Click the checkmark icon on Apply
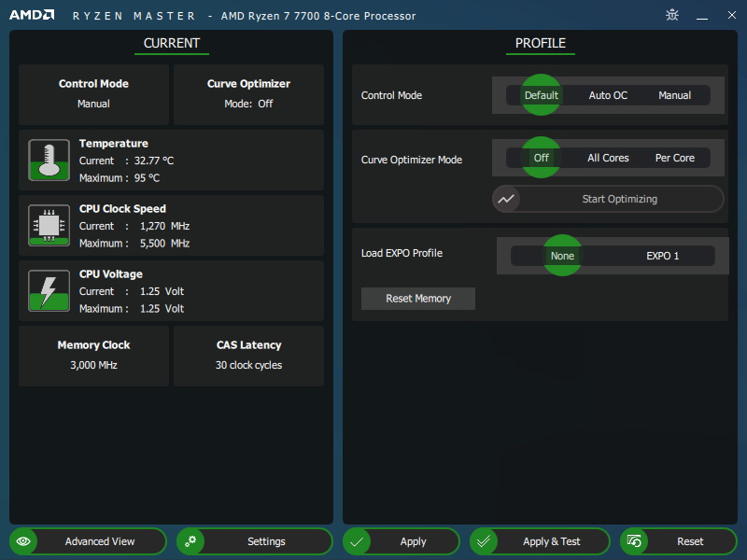 357,541
